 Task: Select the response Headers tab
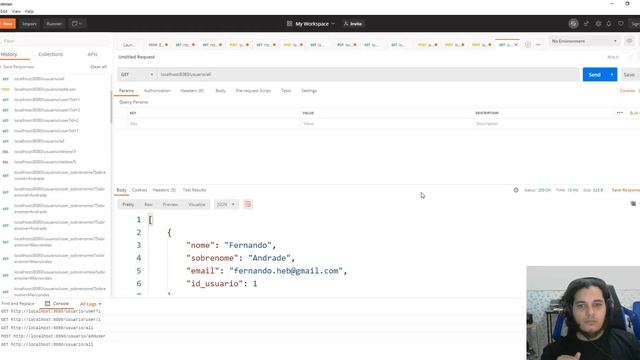point(164,190)
